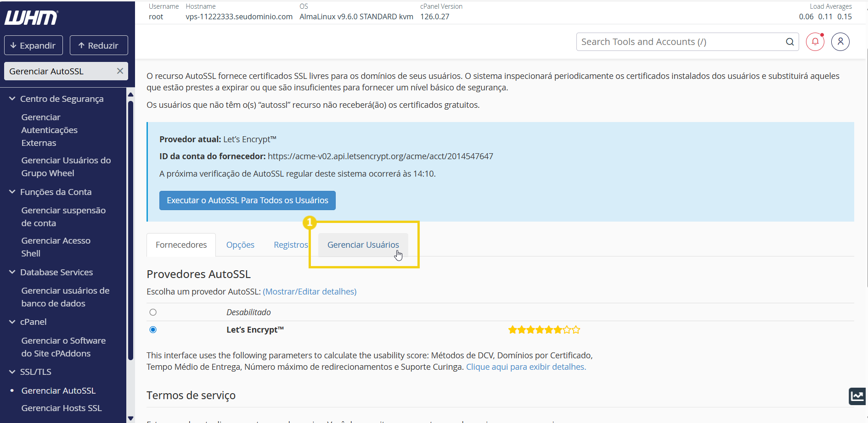Open Gerenciar usuários de banco de dados

[65, 297]
